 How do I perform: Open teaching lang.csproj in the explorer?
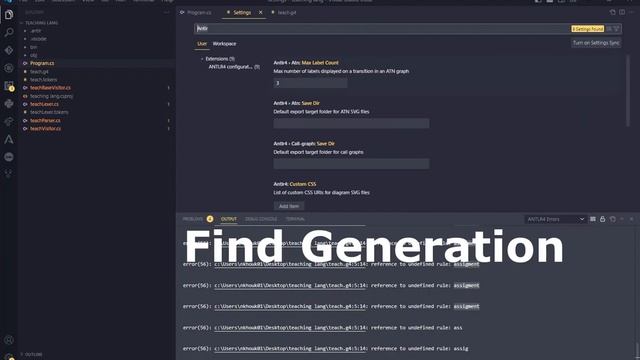(51, 96)
